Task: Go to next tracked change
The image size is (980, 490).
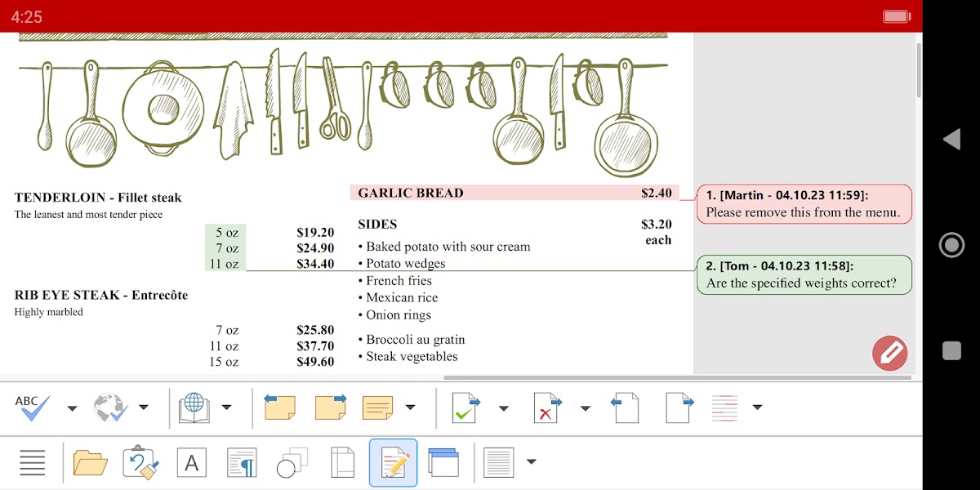Action: [x=679, y=407]
